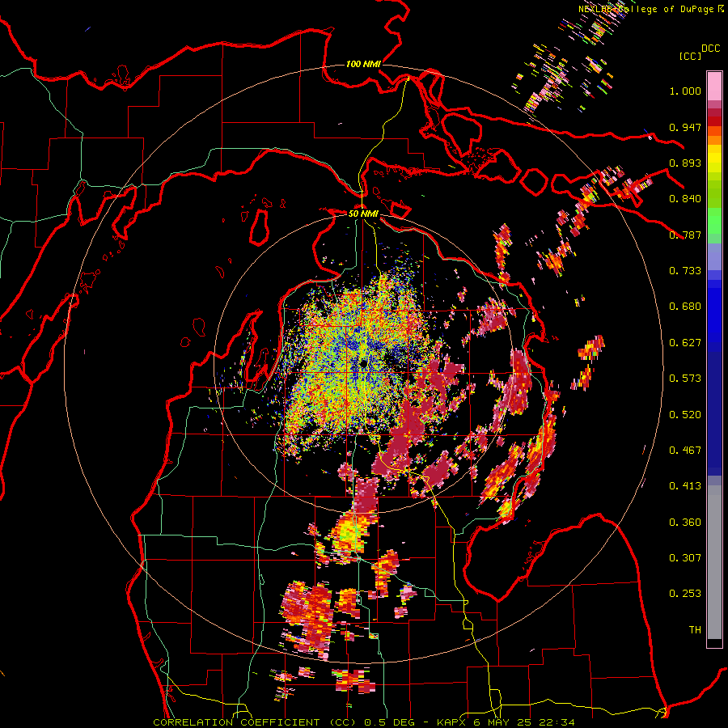
Task: Pick the bright green color bar segment
Action: (x=714, y=221)
